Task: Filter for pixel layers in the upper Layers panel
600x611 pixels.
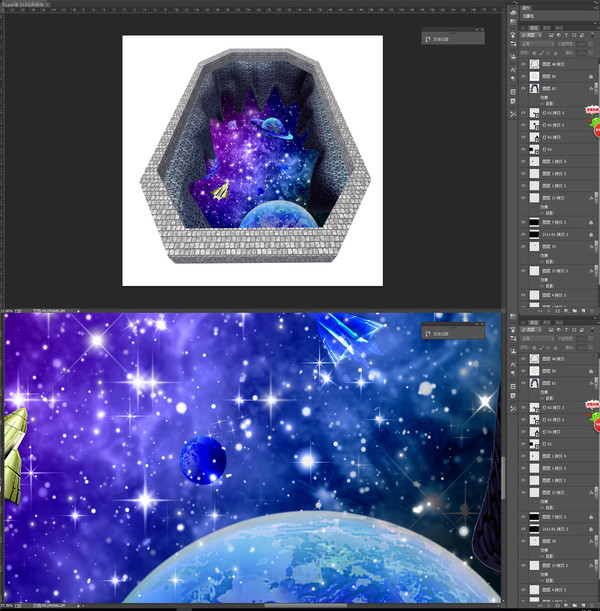Action: click(551, 35)
